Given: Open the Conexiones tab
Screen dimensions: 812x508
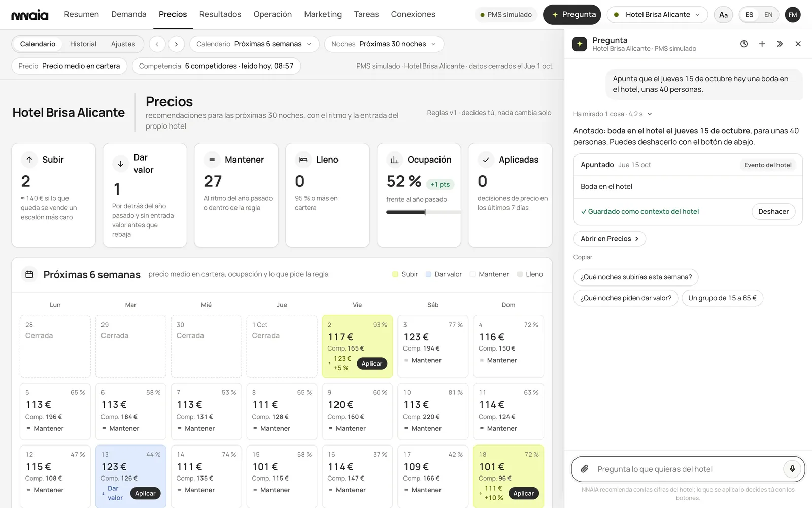Looking at the screenshot, I should (413, 14).
